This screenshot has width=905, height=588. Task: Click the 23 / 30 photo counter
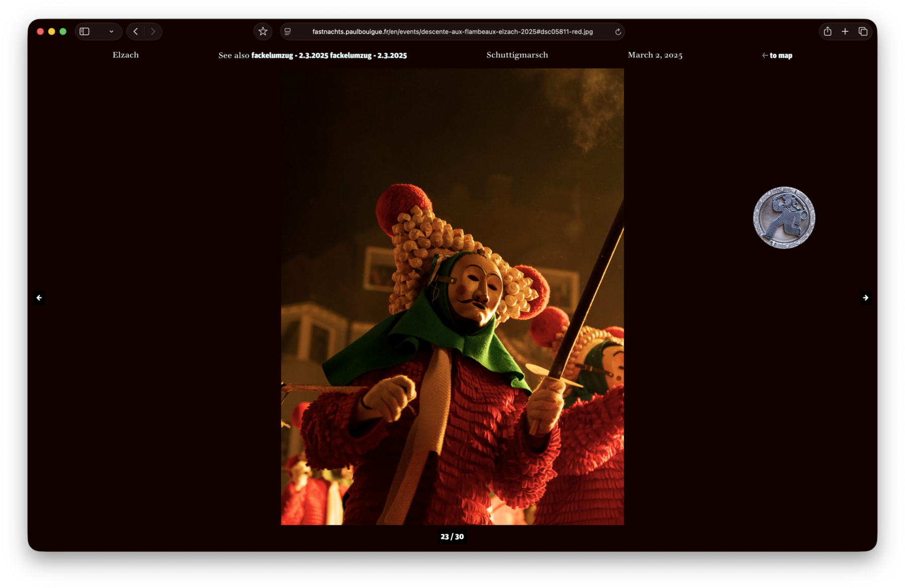point(452,537)
